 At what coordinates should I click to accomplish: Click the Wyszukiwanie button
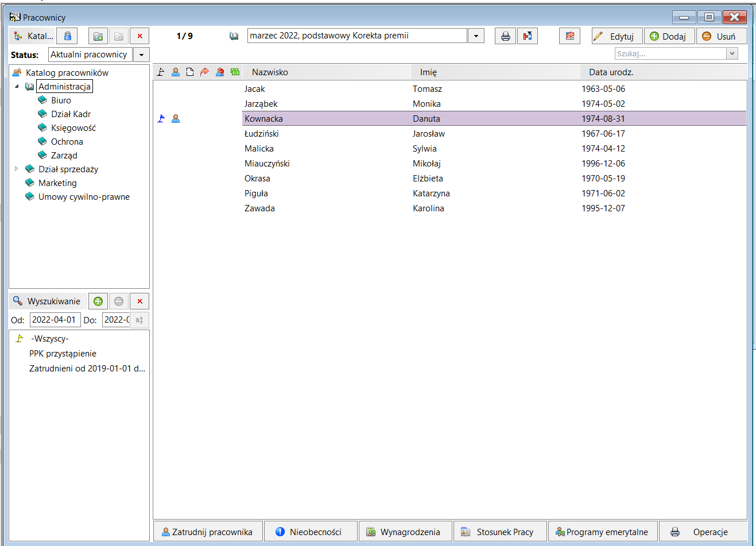48,301
